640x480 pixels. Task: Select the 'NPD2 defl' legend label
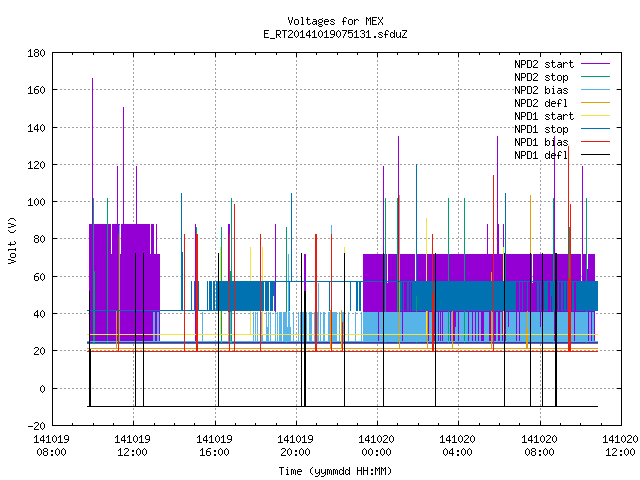(x=541, y=103)
